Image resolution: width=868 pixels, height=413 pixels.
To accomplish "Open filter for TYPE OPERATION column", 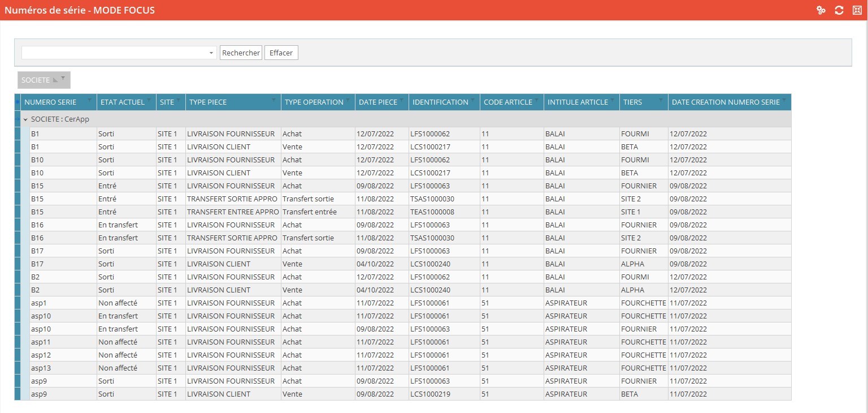I will pos(349,101).
